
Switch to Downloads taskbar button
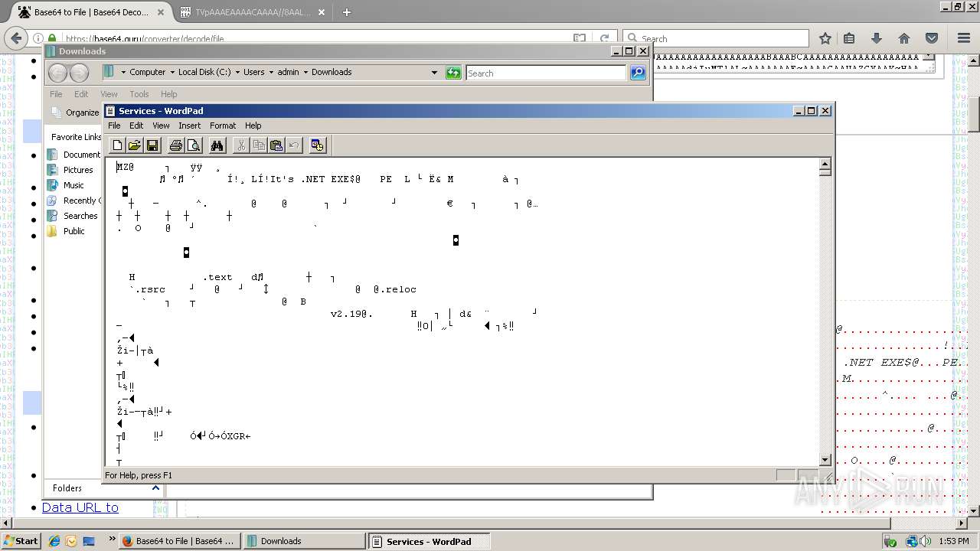305,541
